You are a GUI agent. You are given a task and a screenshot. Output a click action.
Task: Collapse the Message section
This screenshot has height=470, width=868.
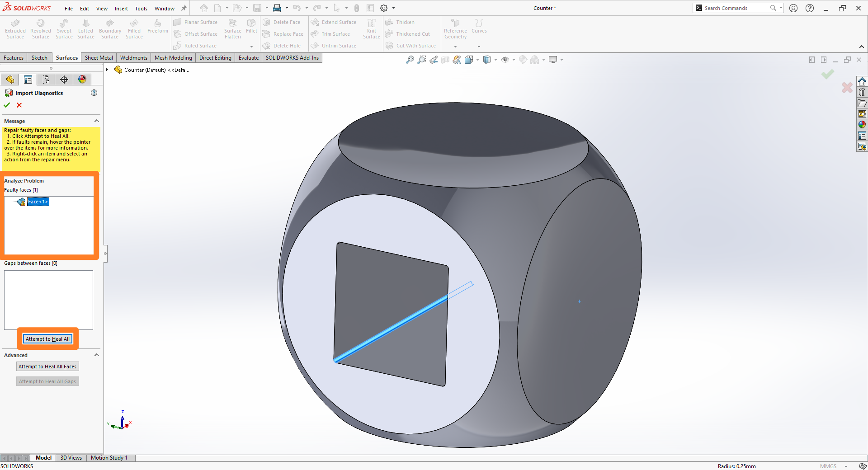(96, 121)
